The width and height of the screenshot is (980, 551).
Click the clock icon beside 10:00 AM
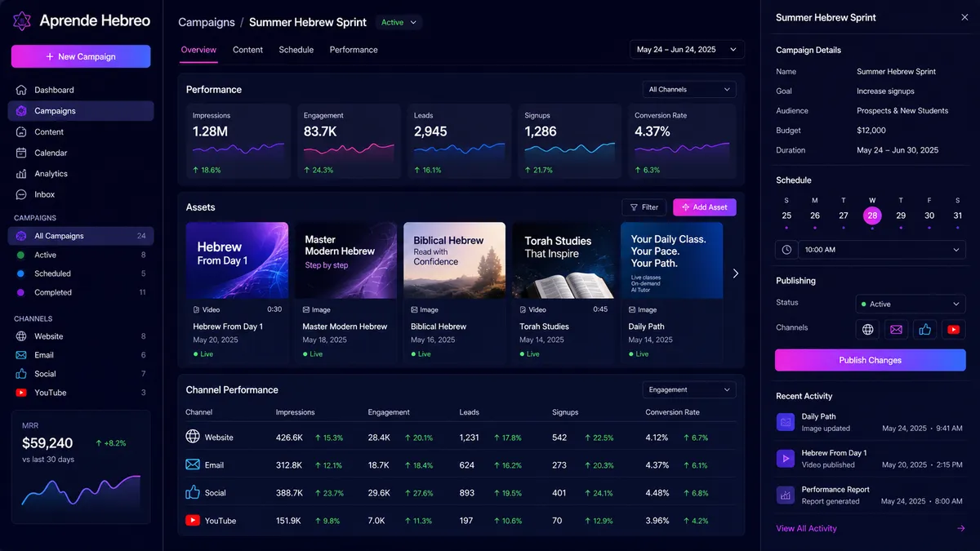coord(786,250)
